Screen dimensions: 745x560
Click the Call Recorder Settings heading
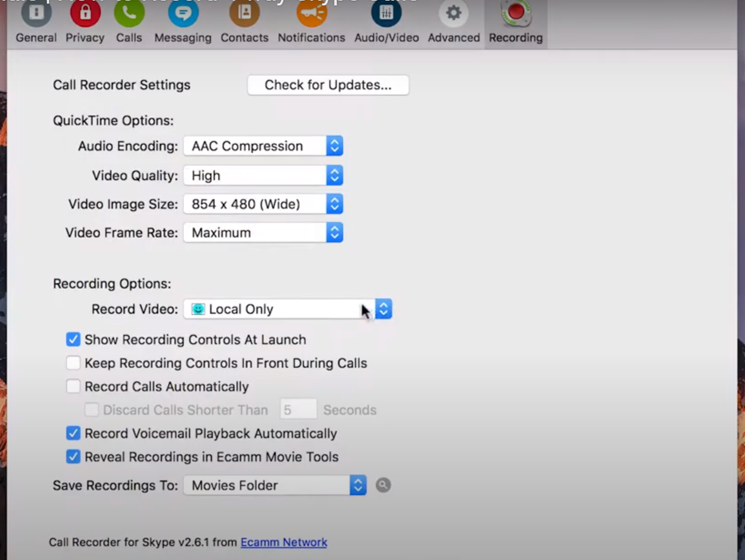[121, 85]
